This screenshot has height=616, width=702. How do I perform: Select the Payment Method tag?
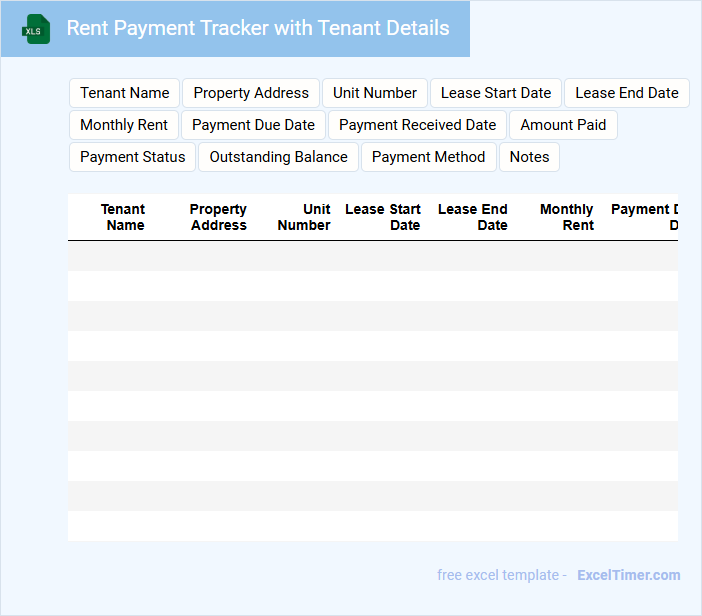coord(428,157)
